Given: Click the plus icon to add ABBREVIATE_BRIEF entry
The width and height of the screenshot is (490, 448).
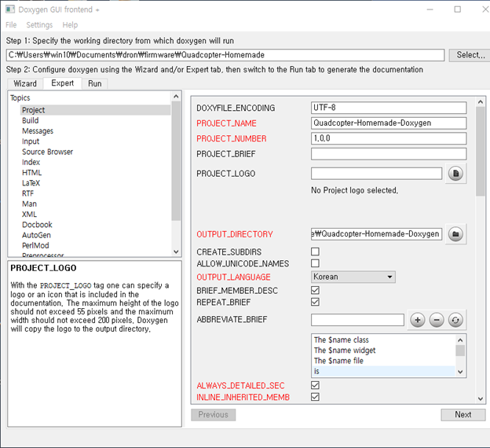Looking at the screenshot, I should (x=418, y=320).
